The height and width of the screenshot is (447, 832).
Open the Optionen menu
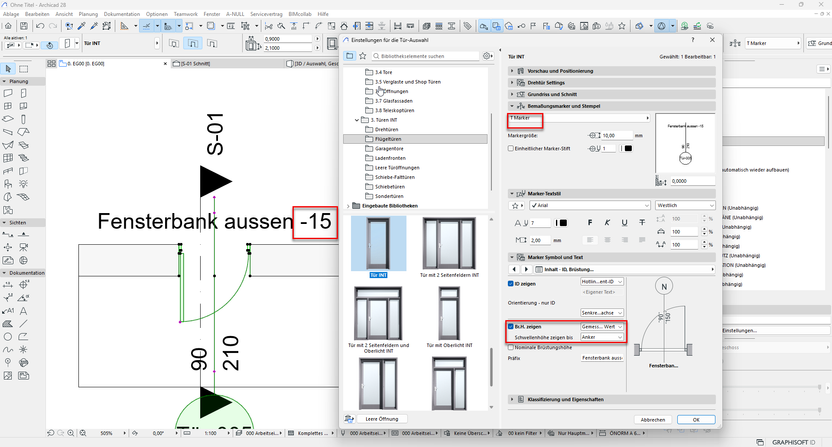pos(157,14)
